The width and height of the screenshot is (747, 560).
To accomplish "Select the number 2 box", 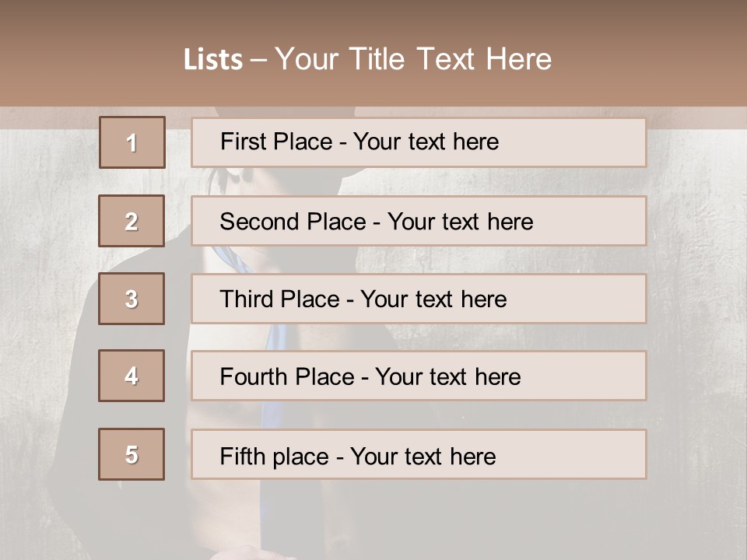I will click(132, 221).
